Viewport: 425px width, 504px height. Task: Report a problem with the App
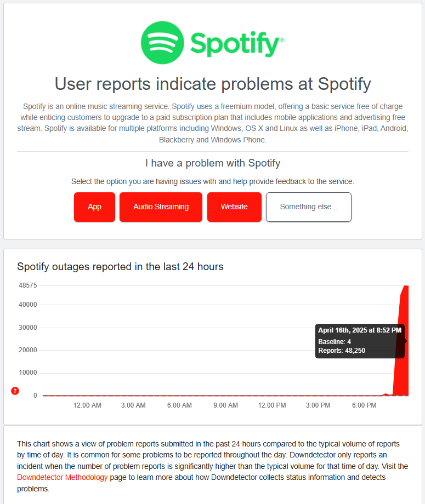[94, 207]
